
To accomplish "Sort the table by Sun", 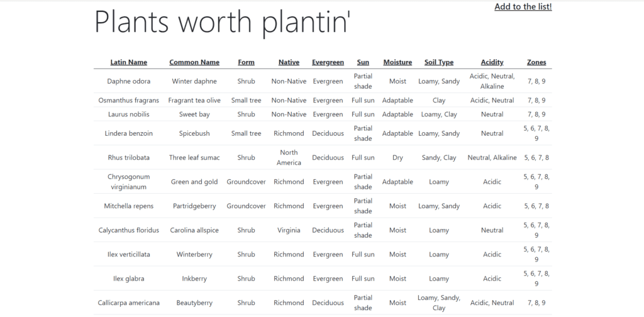I will [363, 62].
